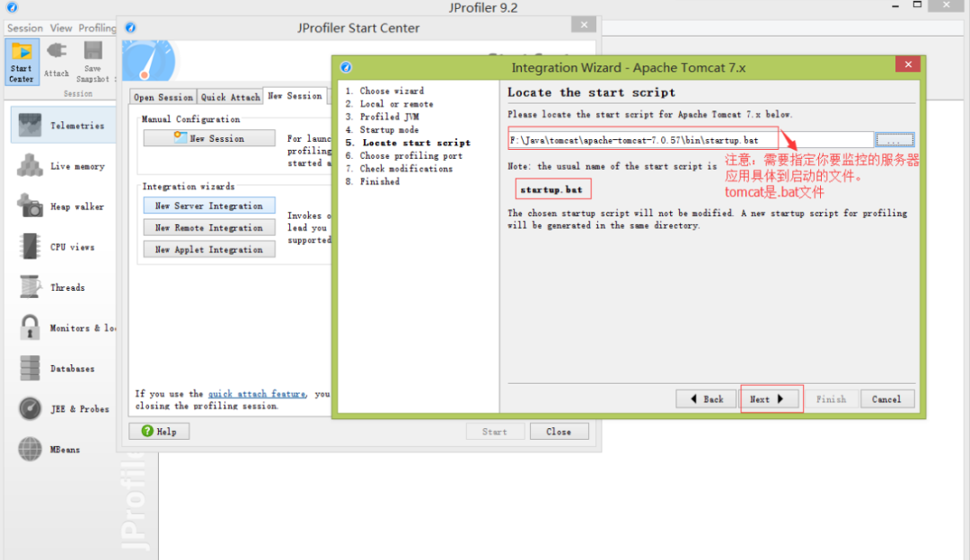Click the Save Snapshot disk icon
Screen dimensions: 970x560
click(x=93, y=50)
